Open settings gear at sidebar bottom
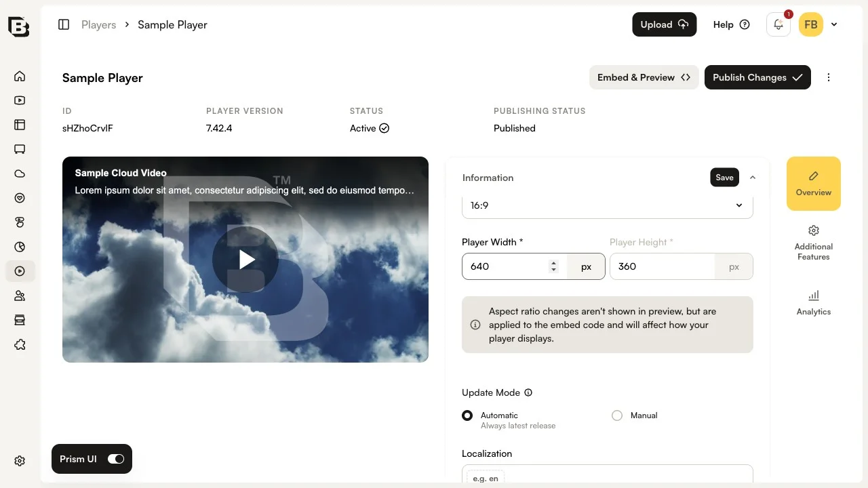The width and height of the screenshot is (868, 488). click(x=20, y=461)
